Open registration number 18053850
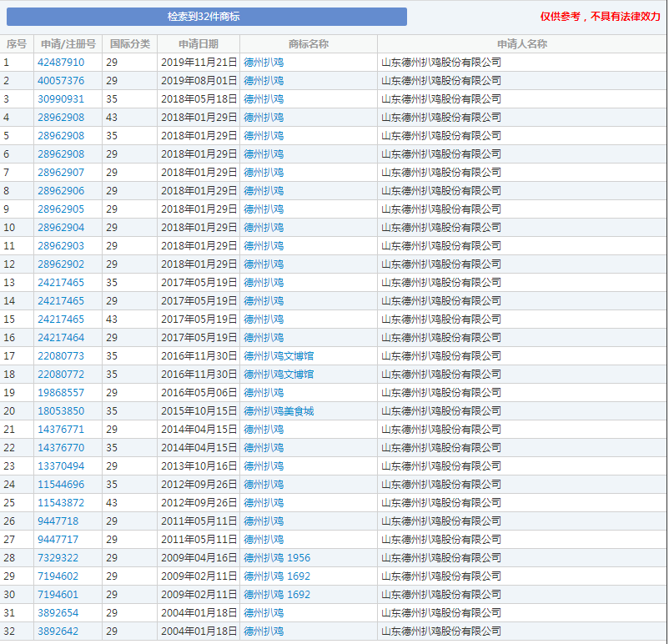The image size is (669, 644). pos(61,411)
